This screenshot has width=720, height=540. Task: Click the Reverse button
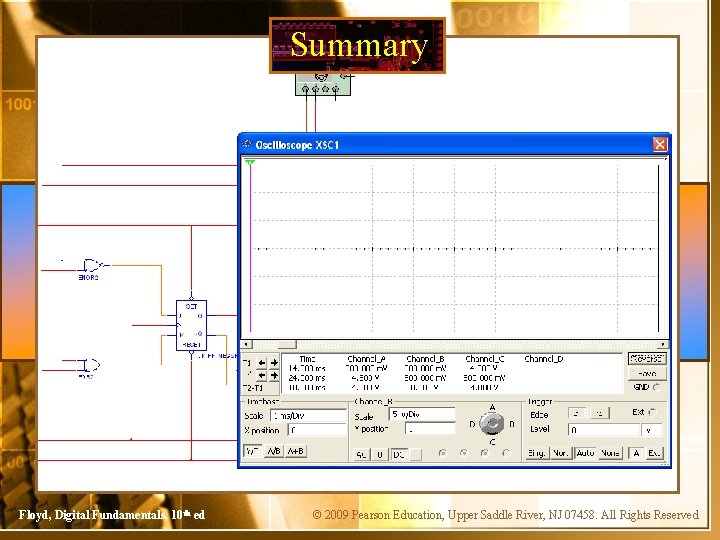pos(647,359)
